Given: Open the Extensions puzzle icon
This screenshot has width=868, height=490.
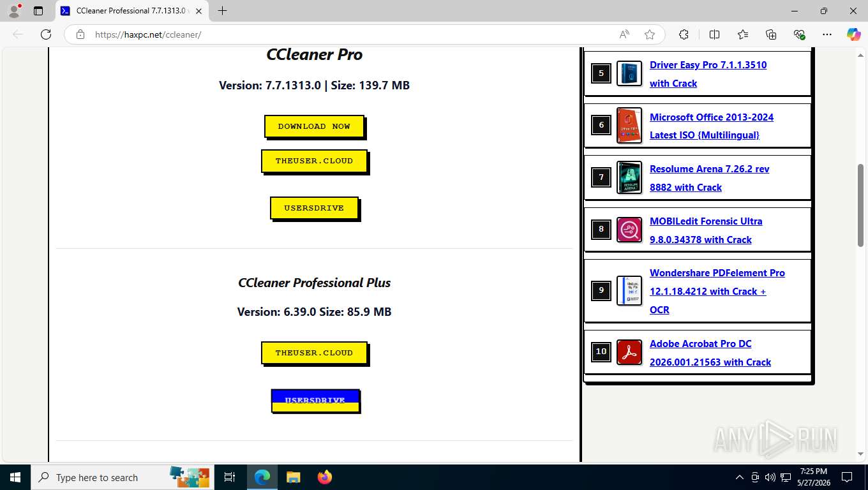Looking at the screenshot, I should click(x=684, y=34).
